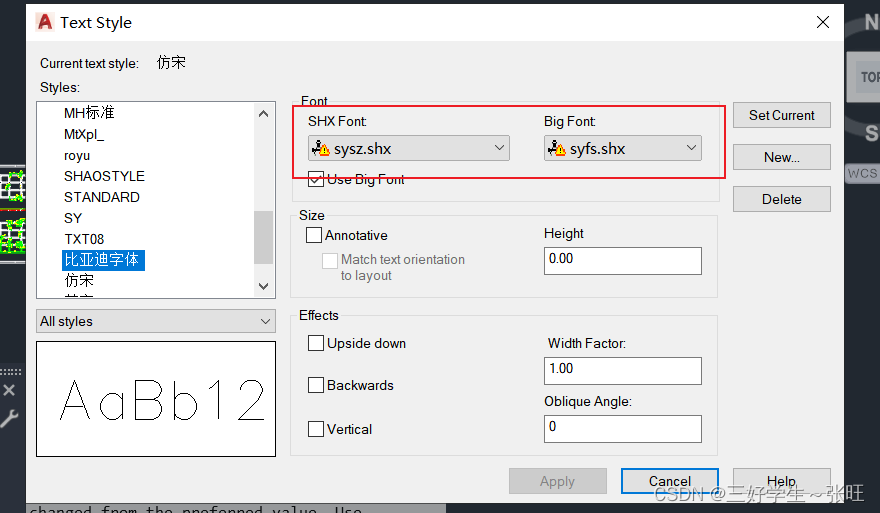Select the 比亚迪字体 style
This screenshot has width=880, height=513.
[x=103, y=260]
